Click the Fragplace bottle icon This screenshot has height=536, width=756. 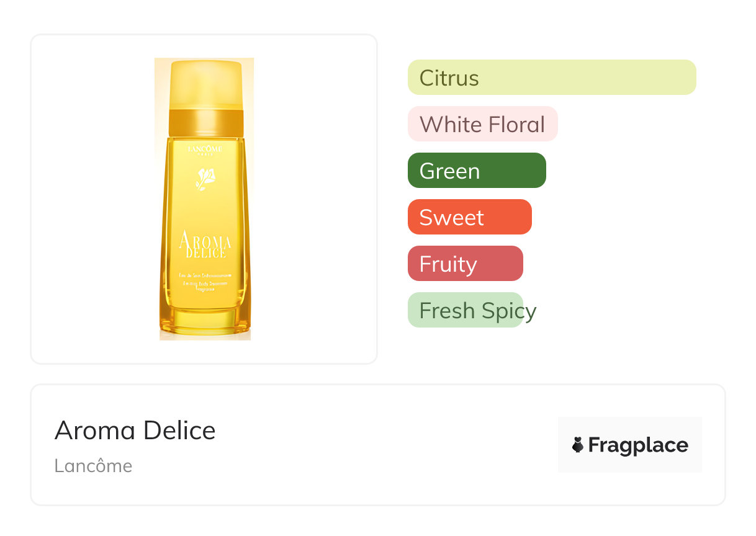point(578,445)
